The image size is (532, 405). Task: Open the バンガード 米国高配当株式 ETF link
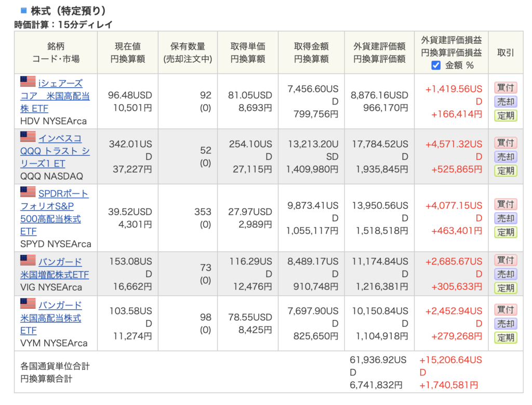click(51, 318)
